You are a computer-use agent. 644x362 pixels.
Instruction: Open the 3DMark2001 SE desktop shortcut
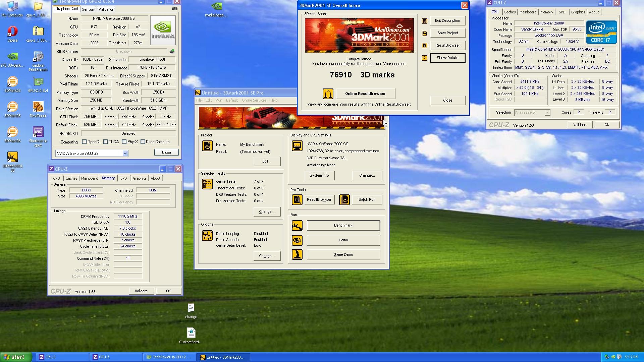point(12,162)
